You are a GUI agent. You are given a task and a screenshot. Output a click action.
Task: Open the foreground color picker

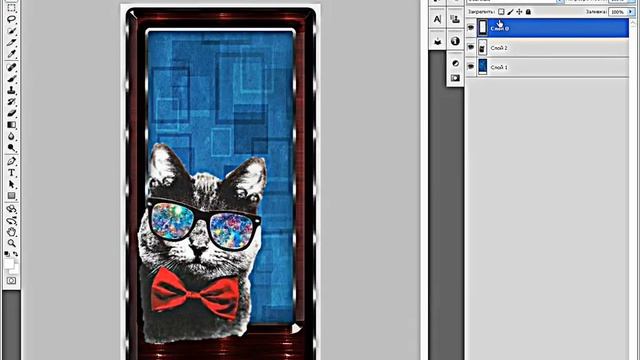point(9,263)
